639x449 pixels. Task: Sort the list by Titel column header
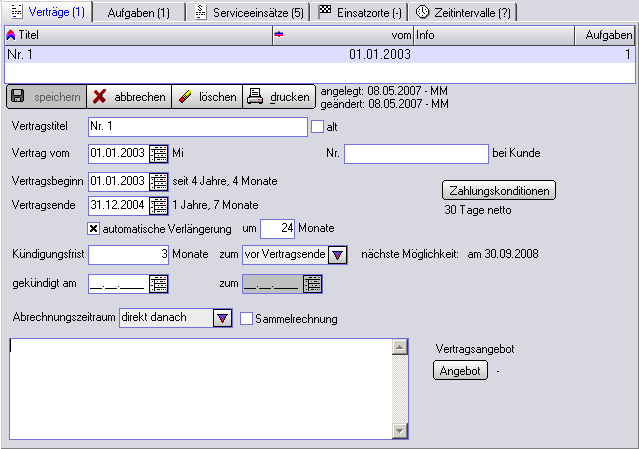[138, 35]
